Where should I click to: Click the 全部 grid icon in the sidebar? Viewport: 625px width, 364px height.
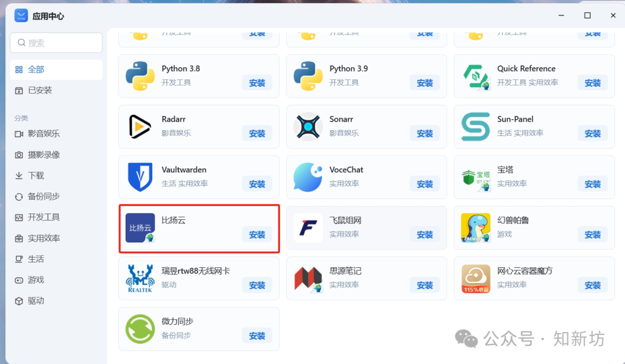pyautogui.click(x=19, y=70)
